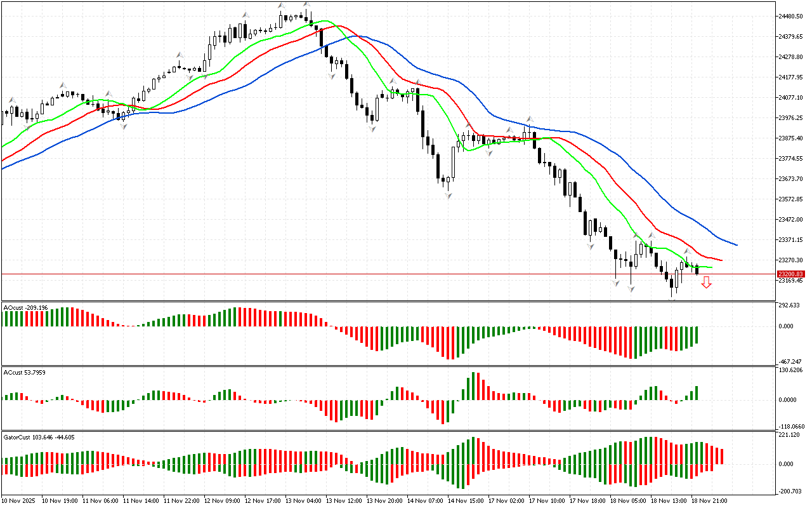Viewport: 812px width, 508px height.
Task: Click the red down-arrow sell signal
Action: point(706,283)
